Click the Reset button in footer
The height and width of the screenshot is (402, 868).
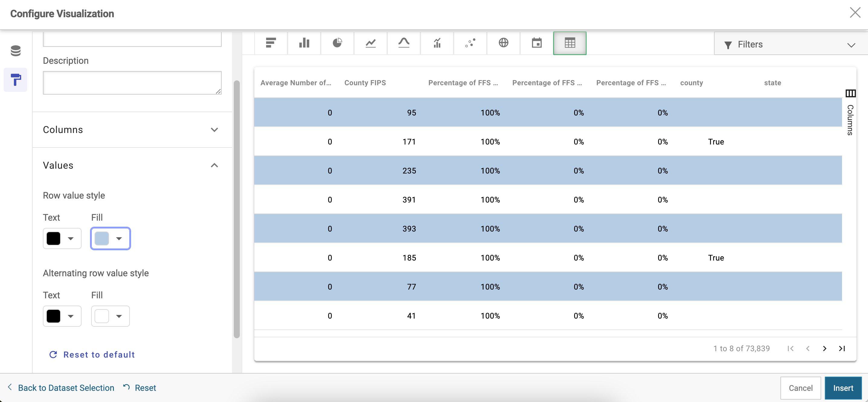140,387
